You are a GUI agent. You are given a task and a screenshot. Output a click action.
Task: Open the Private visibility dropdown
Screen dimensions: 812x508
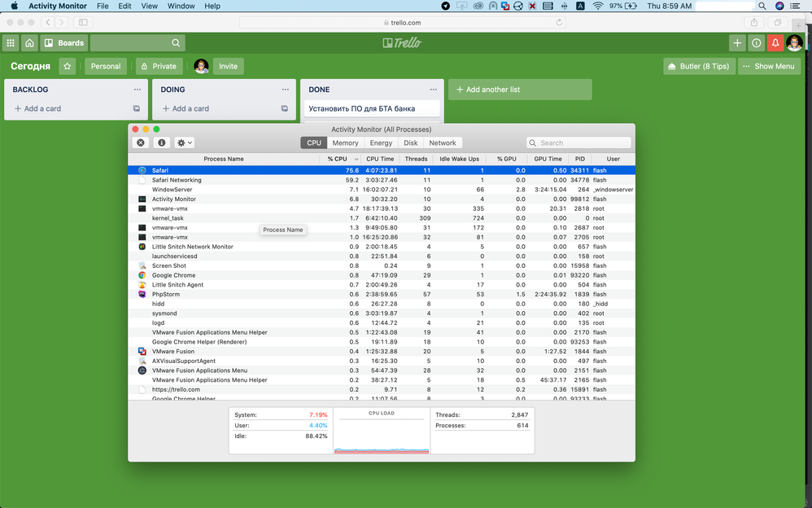(x=159, y=67)
